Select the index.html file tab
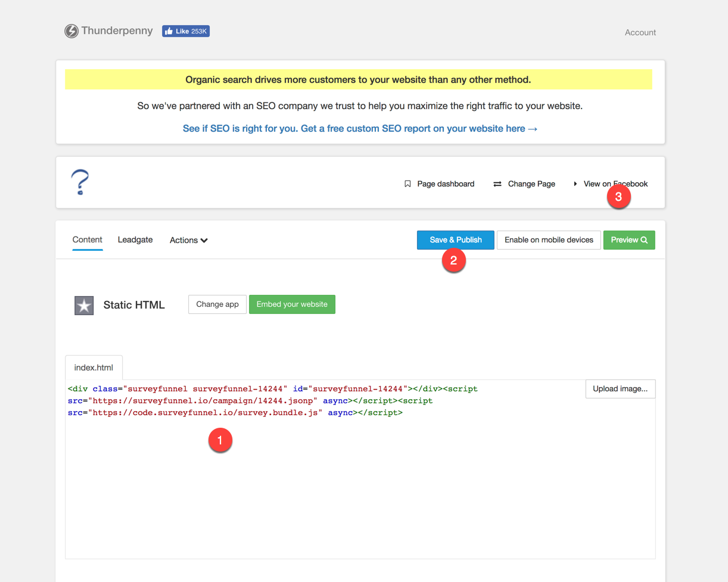 pos(94,368)
